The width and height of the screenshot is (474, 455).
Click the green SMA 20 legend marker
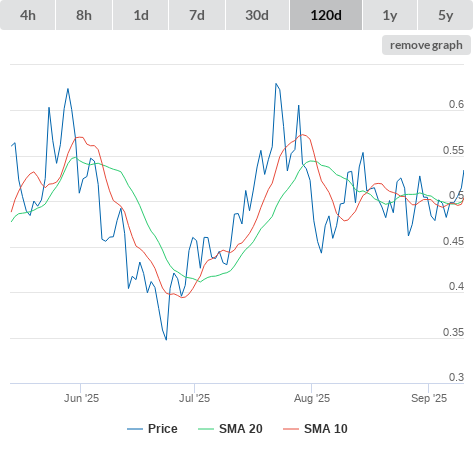point(206,429)
